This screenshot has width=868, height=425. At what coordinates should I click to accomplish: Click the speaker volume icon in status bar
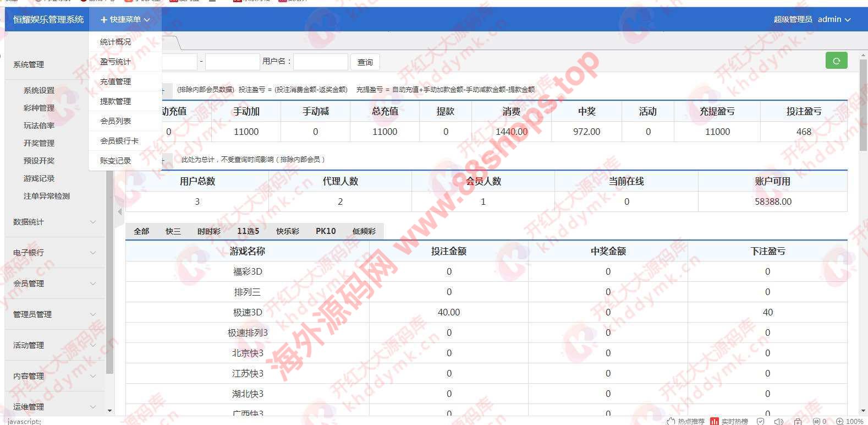click(x=778, y=421)
